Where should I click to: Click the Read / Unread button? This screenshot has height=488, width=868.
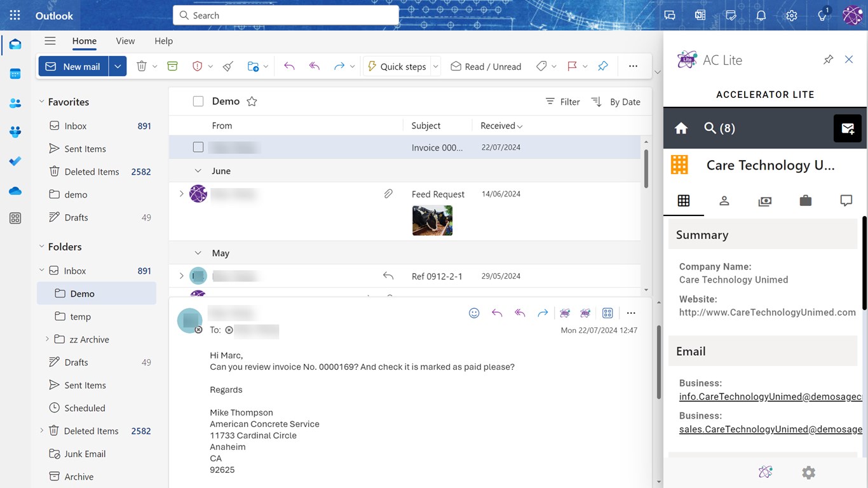click(486, 66)
